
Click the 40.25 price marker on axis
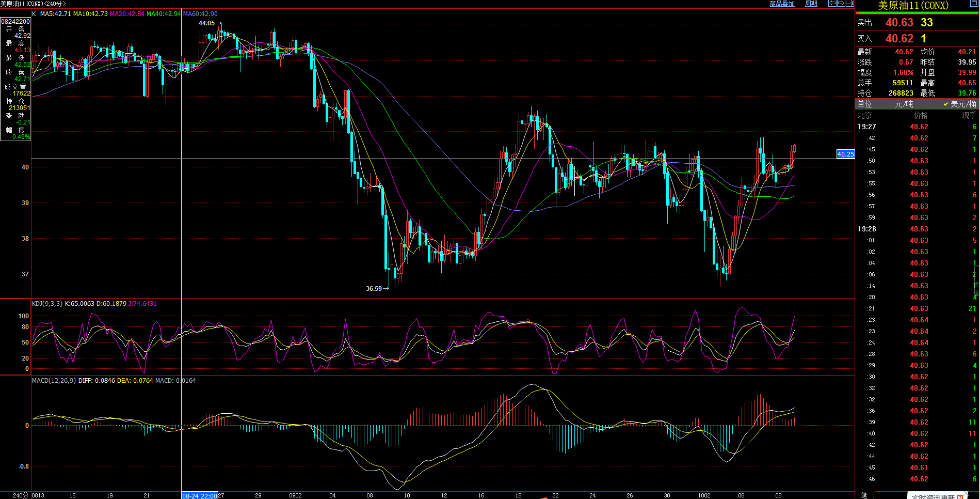[845, 154]
